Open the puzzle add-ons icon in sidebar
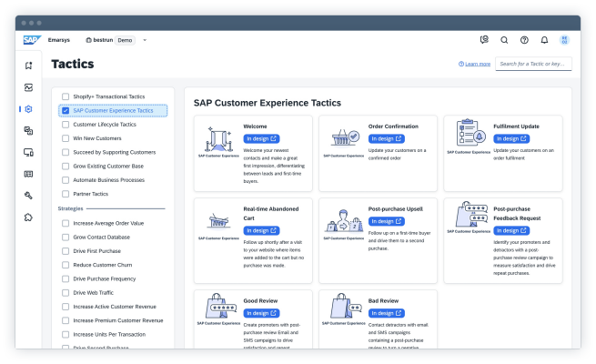 point(28,217)
